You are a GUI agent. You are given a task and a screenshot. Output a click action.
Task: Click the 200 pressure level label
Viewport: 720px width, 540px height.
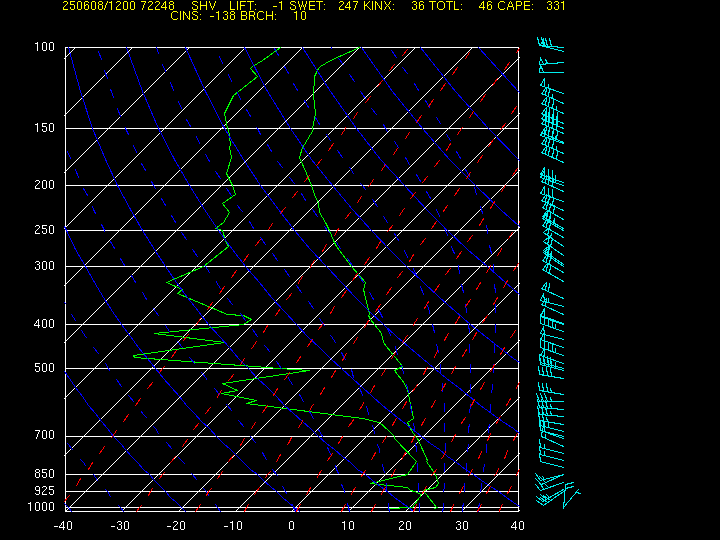pos(45,185)
